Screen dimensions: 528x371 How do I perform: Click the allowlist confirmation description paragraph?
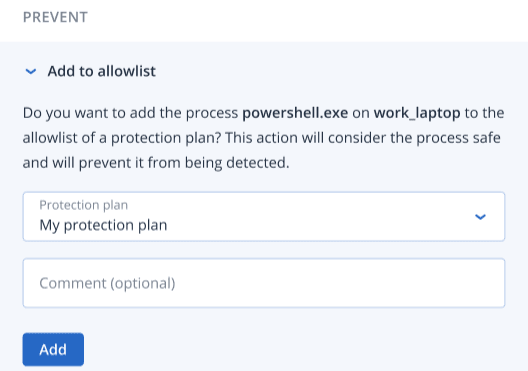263,138
